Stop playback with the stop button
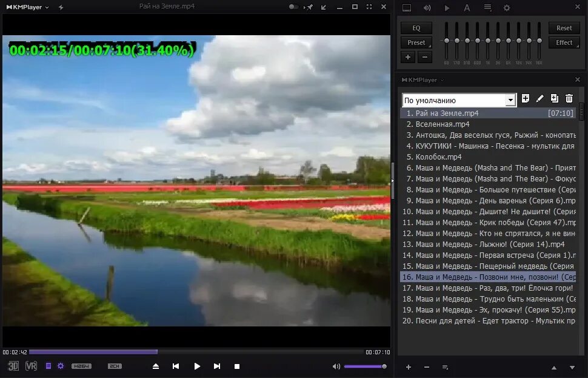The width and height of the screenshot is (588, 378). (x=237, y=366)
